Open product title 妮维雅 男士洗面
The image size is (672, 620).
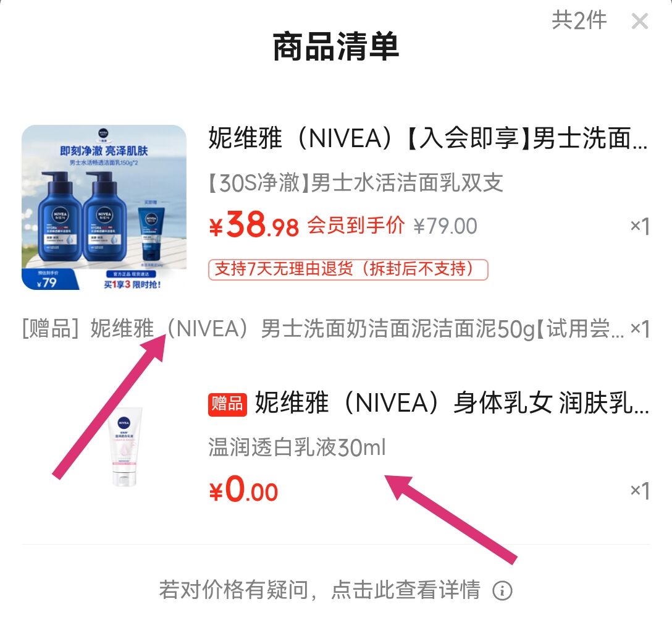click(x=427, y=138)
